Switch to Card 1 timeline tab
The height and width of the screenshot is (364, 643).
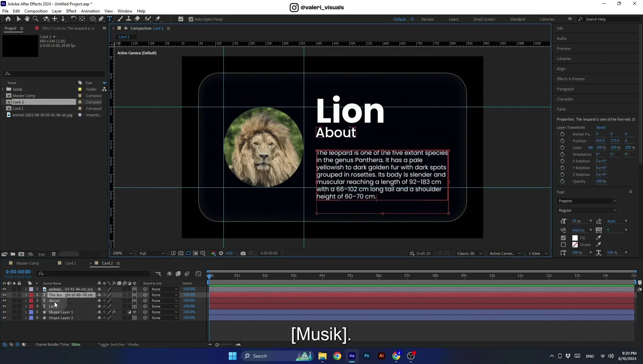coord(70,263)
